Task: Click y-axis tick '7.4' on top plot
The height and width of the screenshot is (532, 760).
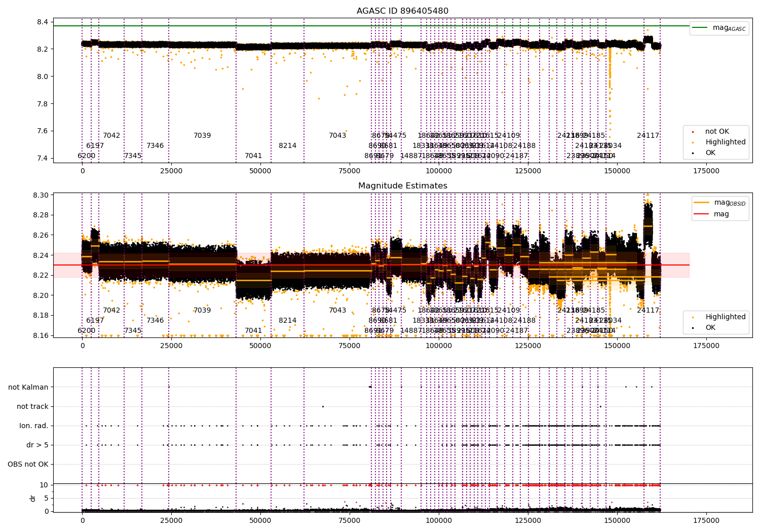Action: pyautogui.click(x=43, y=159)
